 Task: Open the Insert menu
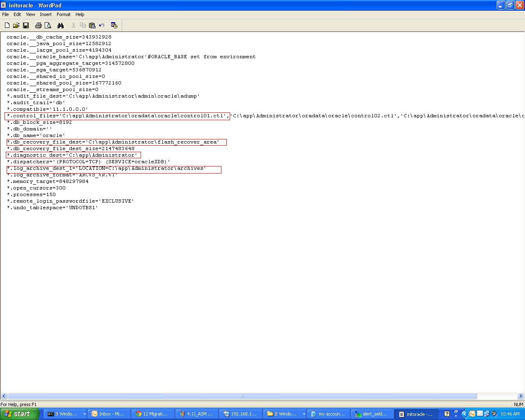(x=46, y=14)
